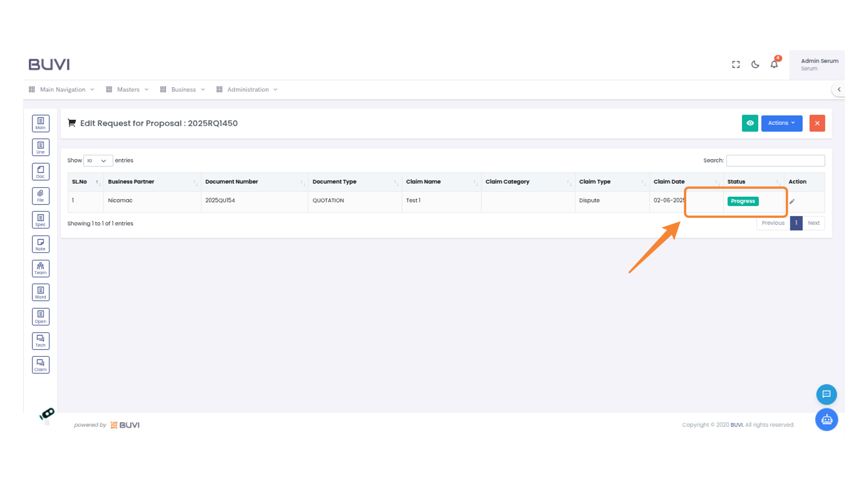Toggle dark mode moon icon
868x488 pixels.
(755, 65)
